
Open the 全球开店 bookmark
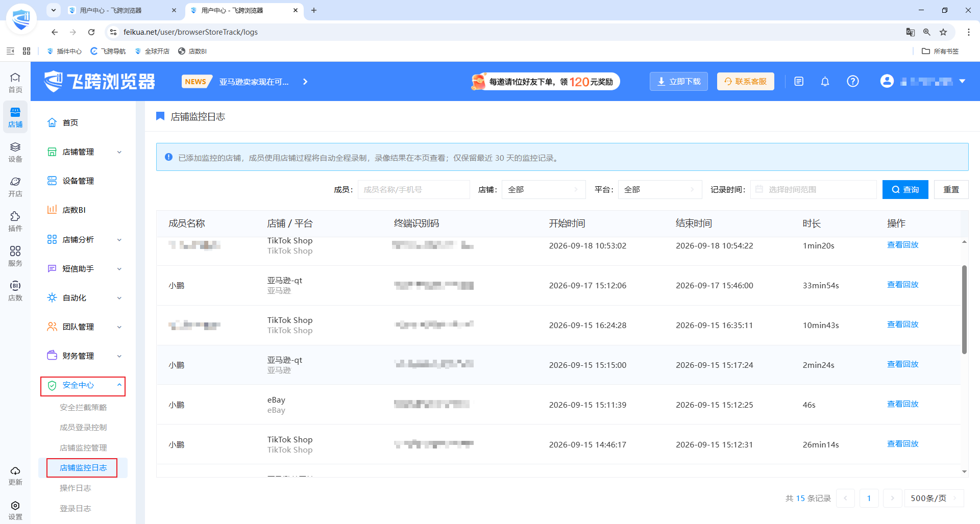tap(152, 51)
